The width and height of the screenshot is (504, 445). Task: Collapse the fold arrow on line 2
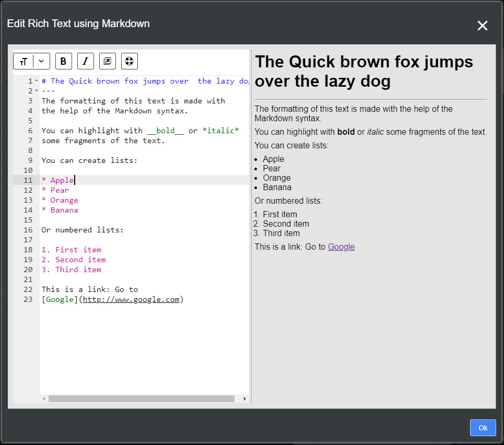pyautogui.click(x=36, y=90)
